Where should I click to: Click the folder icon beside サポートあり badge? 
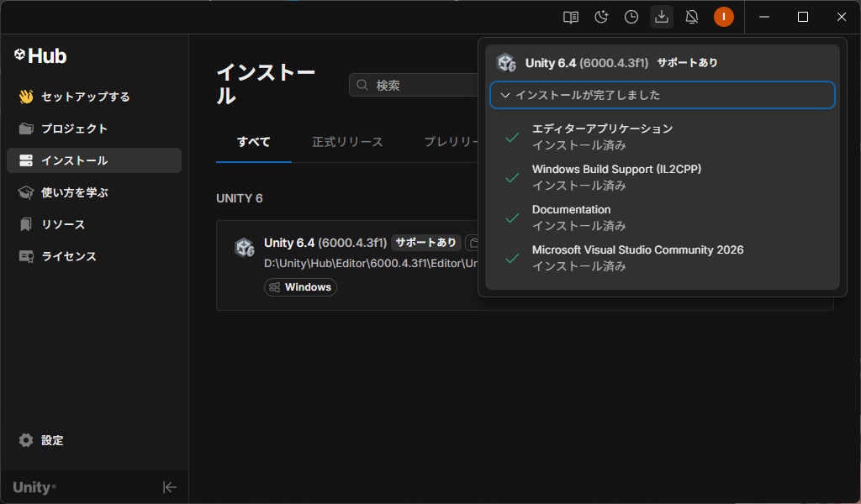pyautogui.click(x=473, y=243)
